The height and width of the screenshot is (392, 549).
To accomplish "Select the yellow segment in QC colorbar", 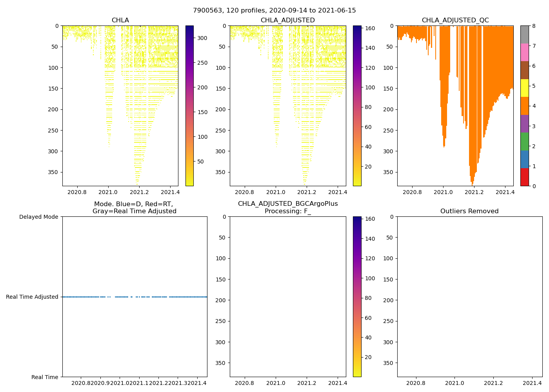I will (x=524, y=88).
